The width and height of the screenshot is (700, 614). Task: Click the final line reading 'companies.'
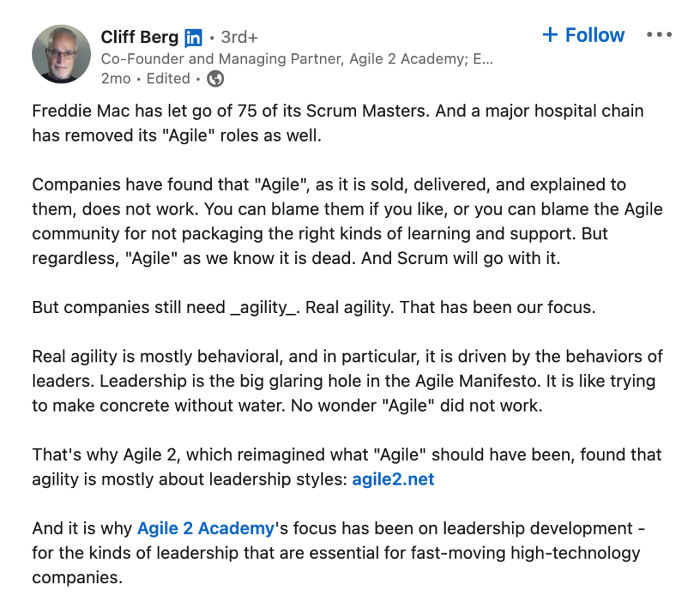tap(77, 578)
